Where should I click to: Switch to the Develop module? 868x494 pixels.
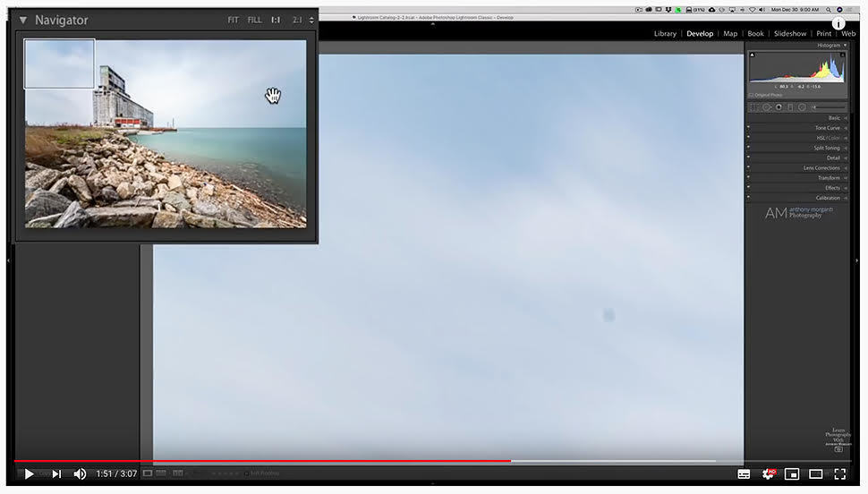point(700,34)
